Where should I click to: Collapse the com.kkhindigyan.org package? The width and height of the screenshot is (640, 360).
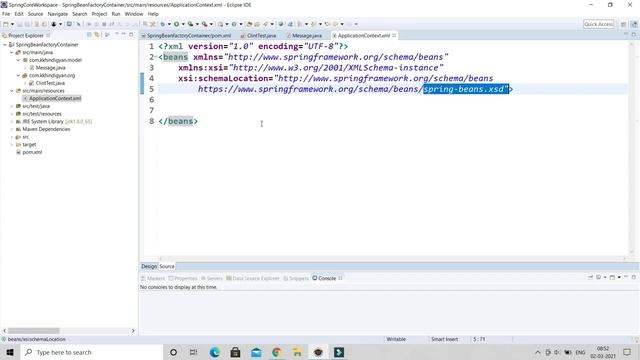(18, 76)
